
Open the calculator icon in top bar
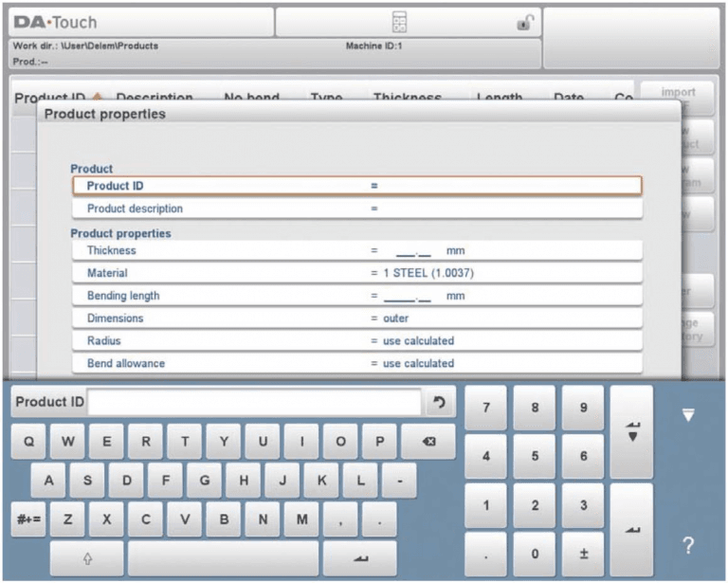tap(399, 22)
